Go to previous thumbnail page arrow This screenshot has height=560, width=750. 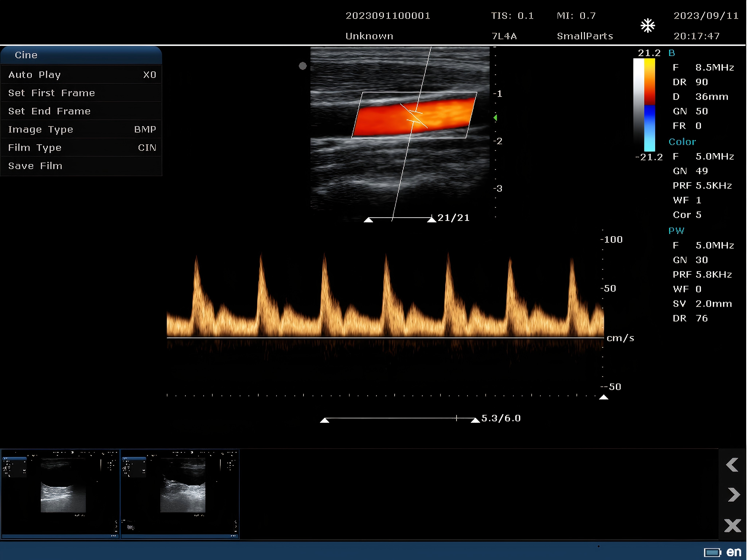(732, 465)
